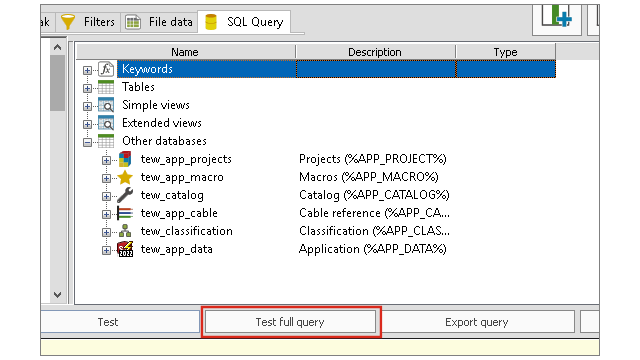Click the tew_app_projects colored cube icon
Viewport: 640px width, 360px height.
tap(125, 159)
